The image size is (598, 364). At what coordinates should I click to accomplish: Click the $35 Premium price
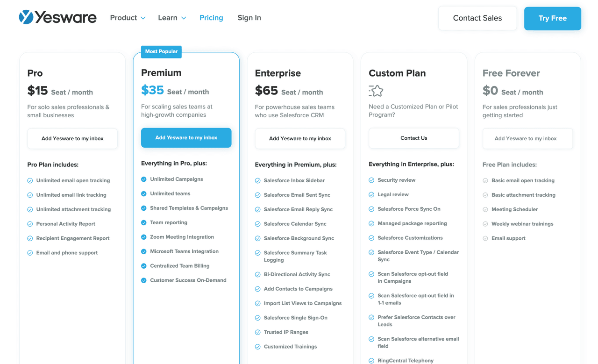tap(152, 90)
